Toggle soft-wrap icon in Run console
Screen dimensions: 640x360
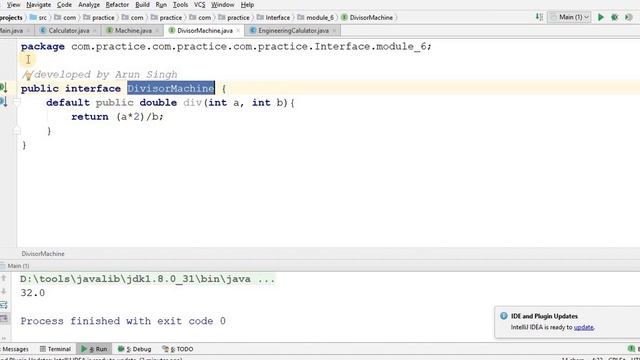coord(4,304)
